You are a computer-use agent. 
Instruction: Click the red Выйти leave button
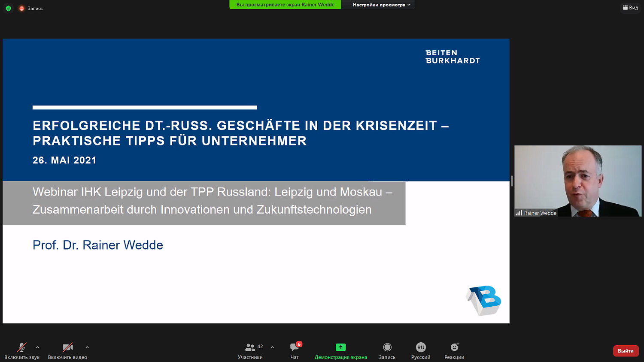[626, 351]
